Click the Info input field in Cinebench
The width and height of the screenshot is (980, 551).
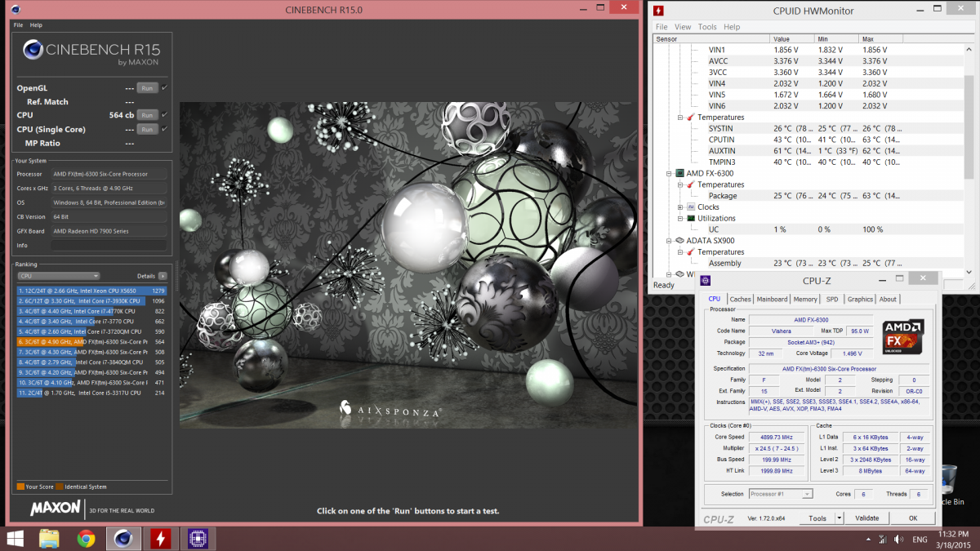109,245
